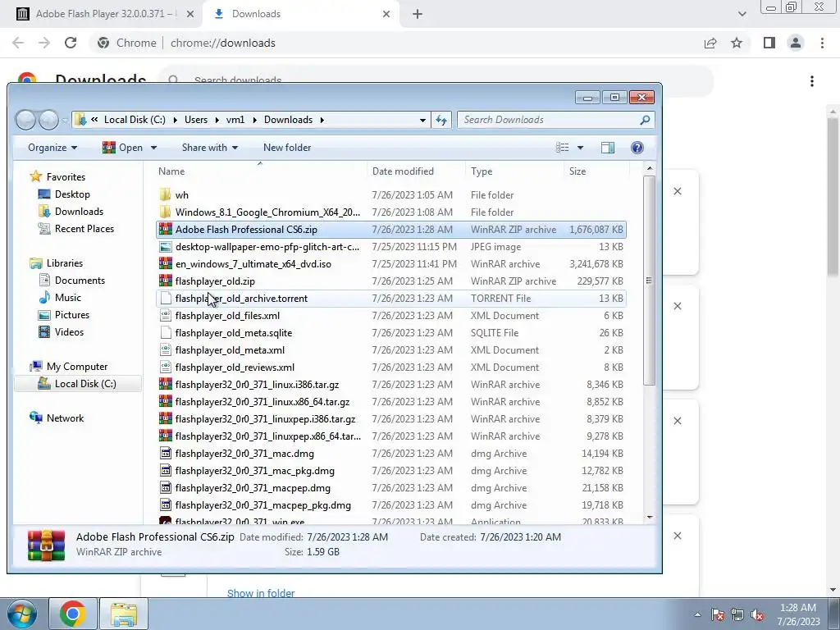
Task: Toggle the preview pane icon
Action: coord(608,148)
